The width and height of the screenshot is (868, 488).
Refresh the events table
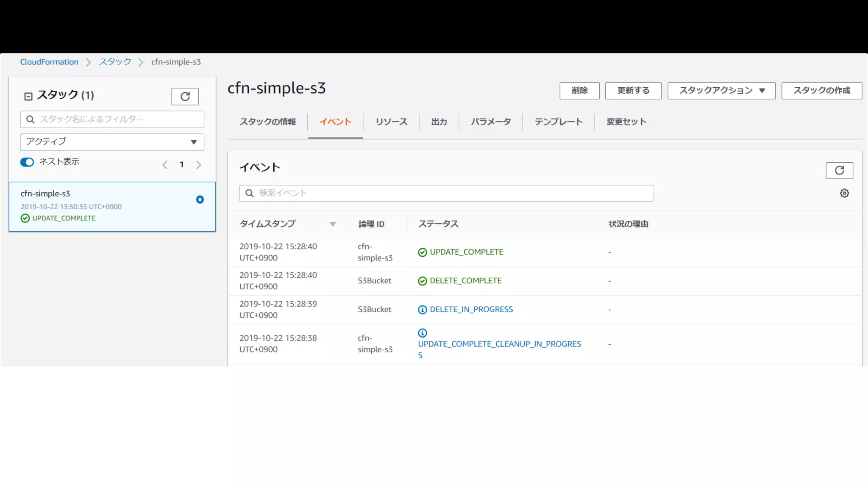coord(839,170)
